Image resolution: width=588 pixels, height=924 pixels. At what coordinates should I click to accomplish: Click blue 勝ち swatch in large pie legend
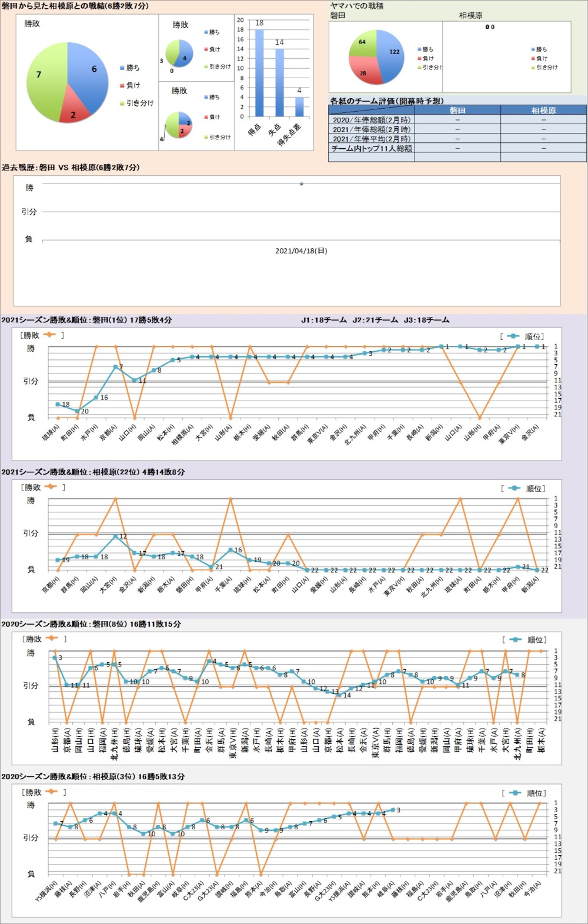pyautogui.click(x=122, y=68)
